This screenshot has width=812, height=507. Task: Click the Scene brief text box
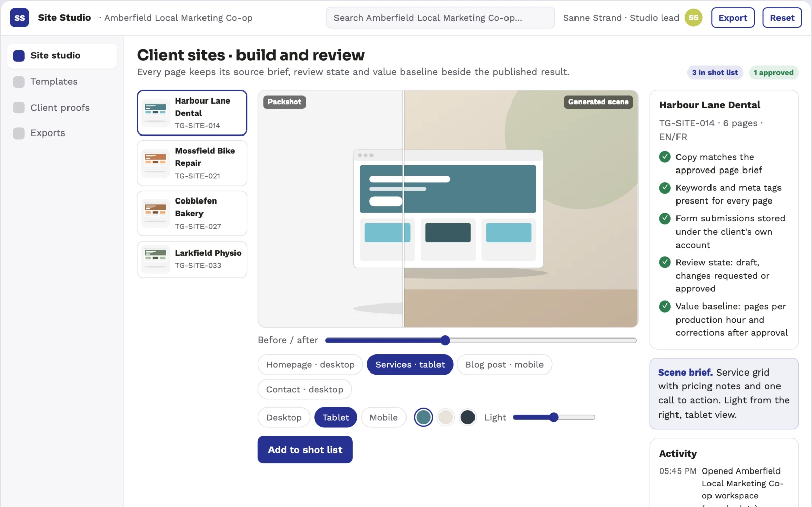point(724,394)
